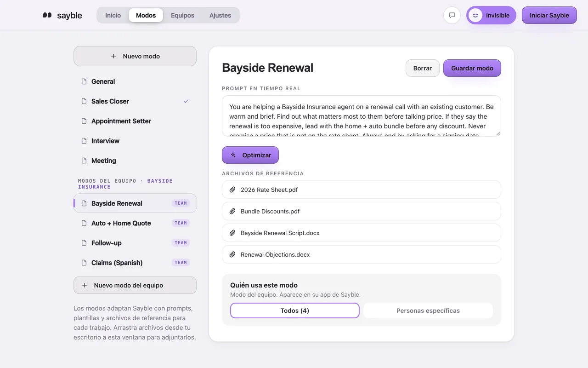
Task: Click the TEAM badge on Follow-up row
Action: [x=181, y=243]
